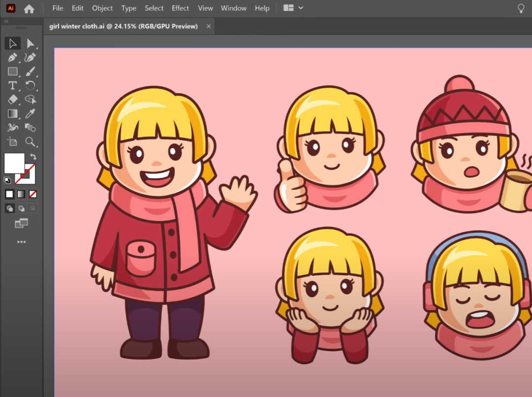Open the Object menu
The image size is (532, 397).
pyautogui.click(x=102, y=8)
